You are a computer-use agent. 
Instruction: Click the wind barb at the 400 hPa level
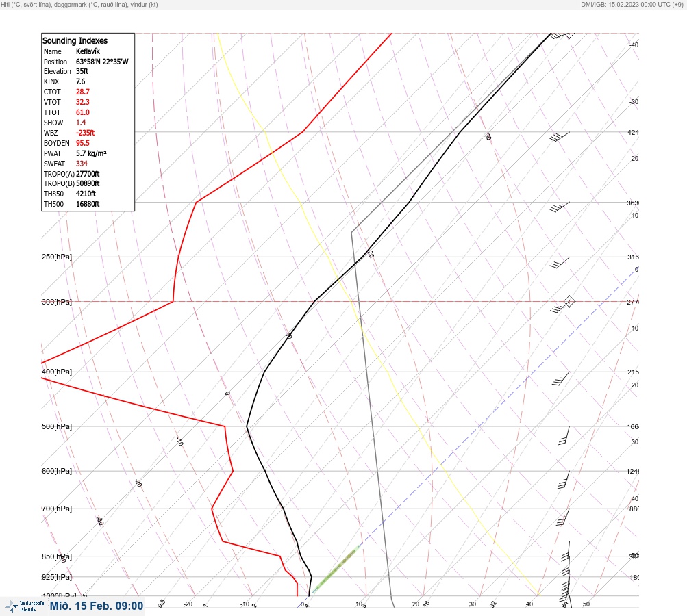pos(561,378)
